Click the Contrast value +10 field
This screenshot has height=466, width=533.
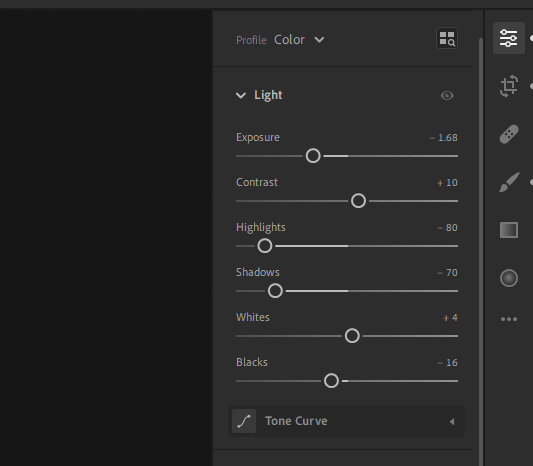[447, 183]
